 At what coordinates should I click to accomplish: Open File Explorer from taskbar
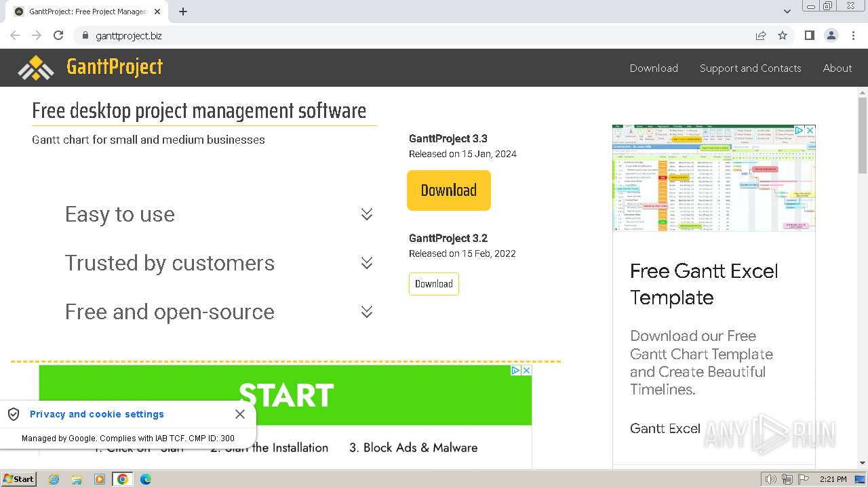pos(77,479)
